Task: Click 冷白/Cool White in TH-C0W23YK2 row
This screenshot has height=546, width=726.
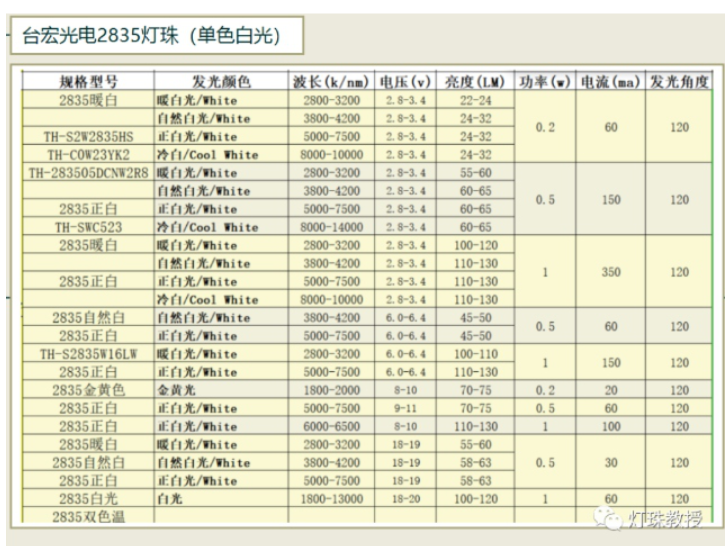Action: [207, 155]
